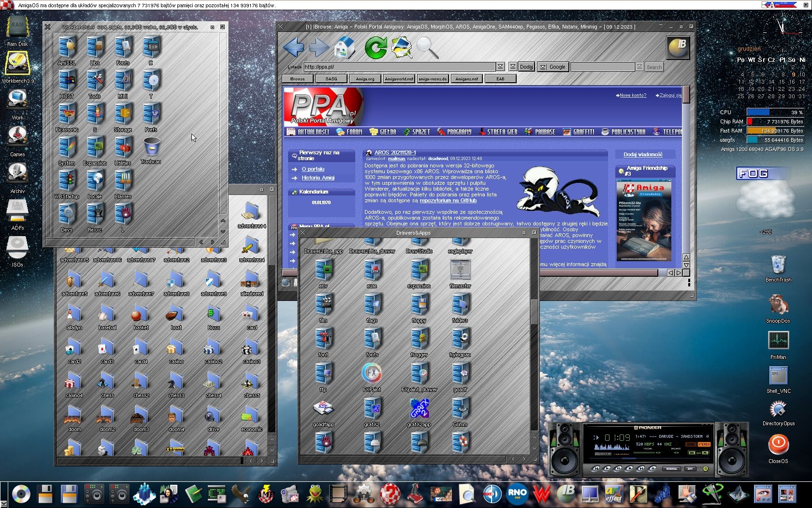812x508 pixels.
Task: Click the CD disc icon in bottom dock
Action: [21, 494]
